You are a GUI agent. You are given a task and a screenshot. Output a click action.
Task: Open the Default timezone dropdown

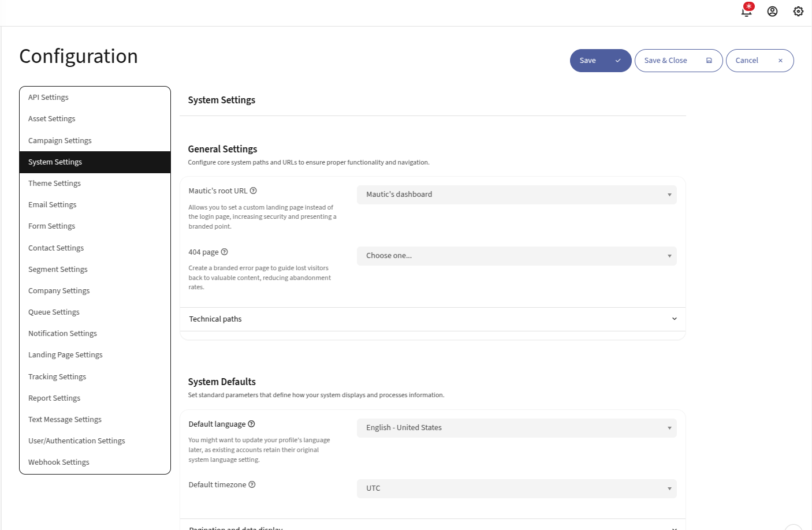[516, 488]
